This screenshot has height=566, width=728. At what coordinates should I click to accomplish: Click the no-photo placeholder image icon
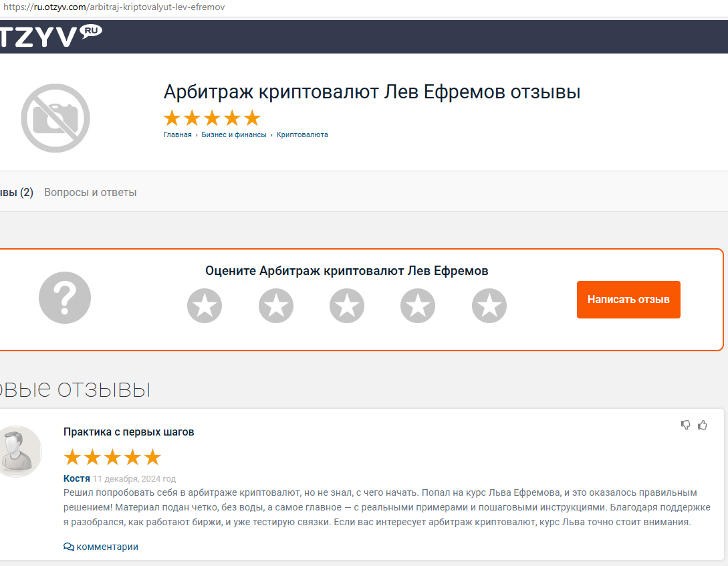tap(55, 118)
